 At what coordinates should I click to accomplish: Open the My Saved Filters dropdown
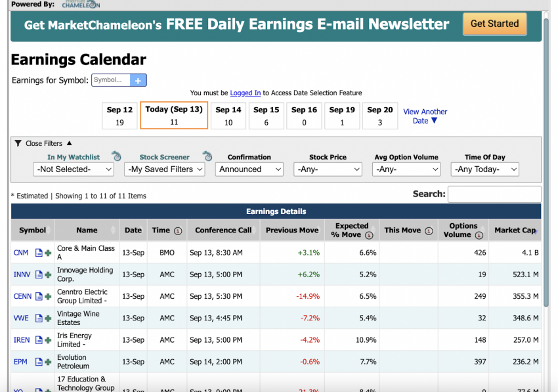pos(164,169)
